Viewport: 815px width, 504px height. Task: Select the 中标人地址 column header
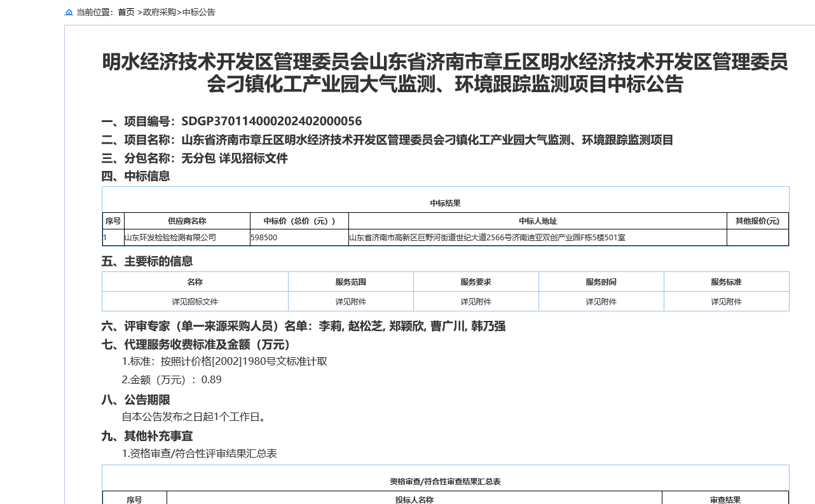coord(537,221)
